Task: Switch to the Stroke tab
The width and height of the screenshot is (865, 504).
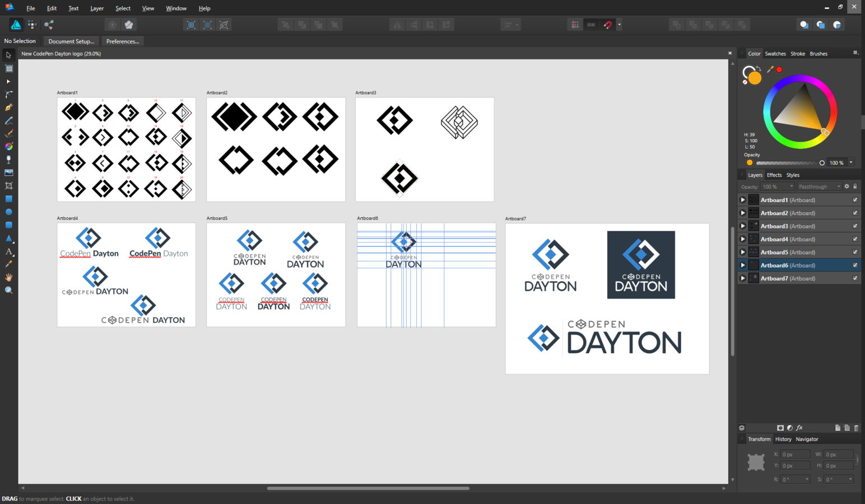Action: click(x=798, y=54)
